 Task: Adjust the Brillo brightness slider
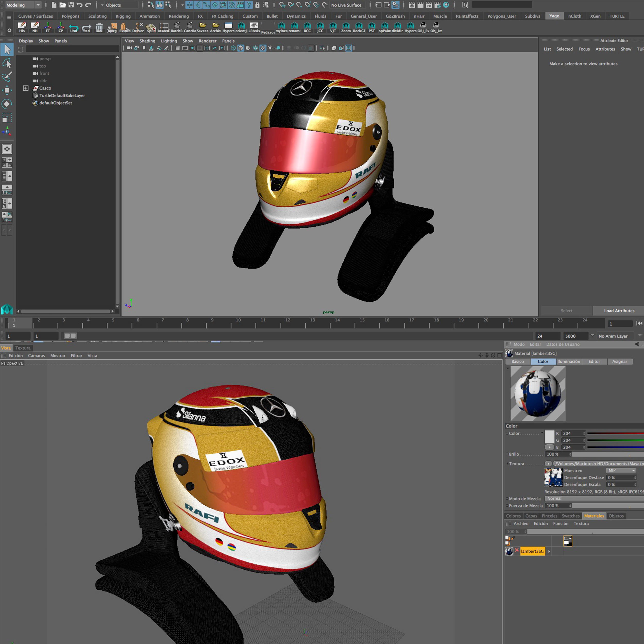(x=608, y=454)
